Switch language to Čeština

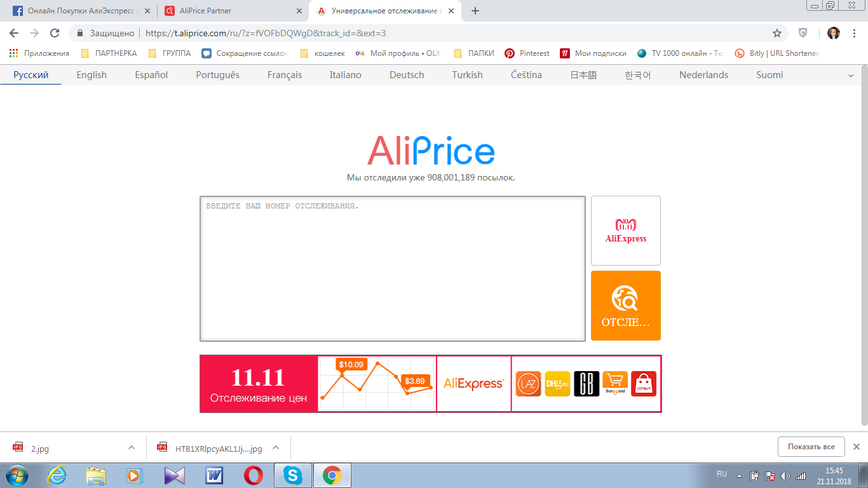coord(527,75)
